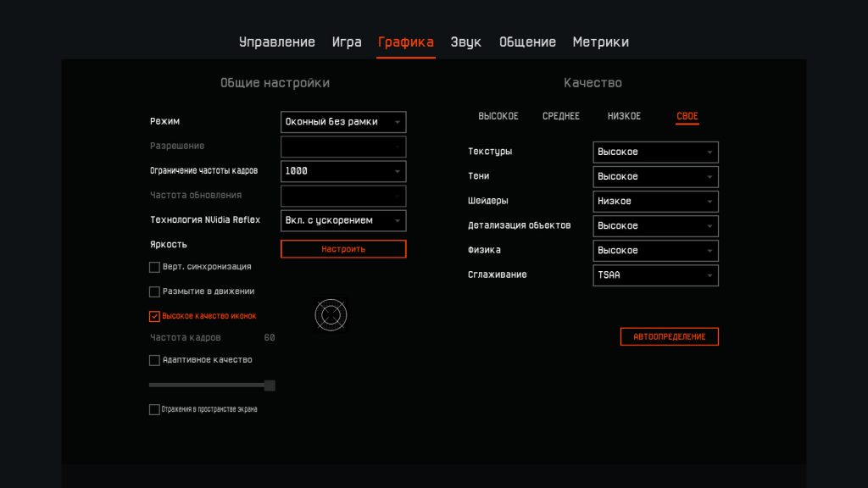
Task: Change Шейдеры from Низкое using its dropdown
Action: [654, 201]
